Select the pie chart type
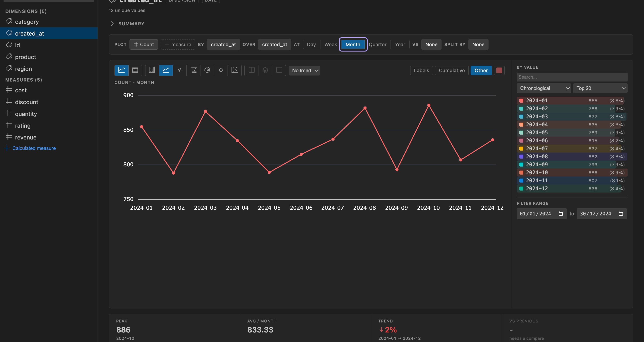The height and width of the screenshot is (342, 644). tap(207, 70)
